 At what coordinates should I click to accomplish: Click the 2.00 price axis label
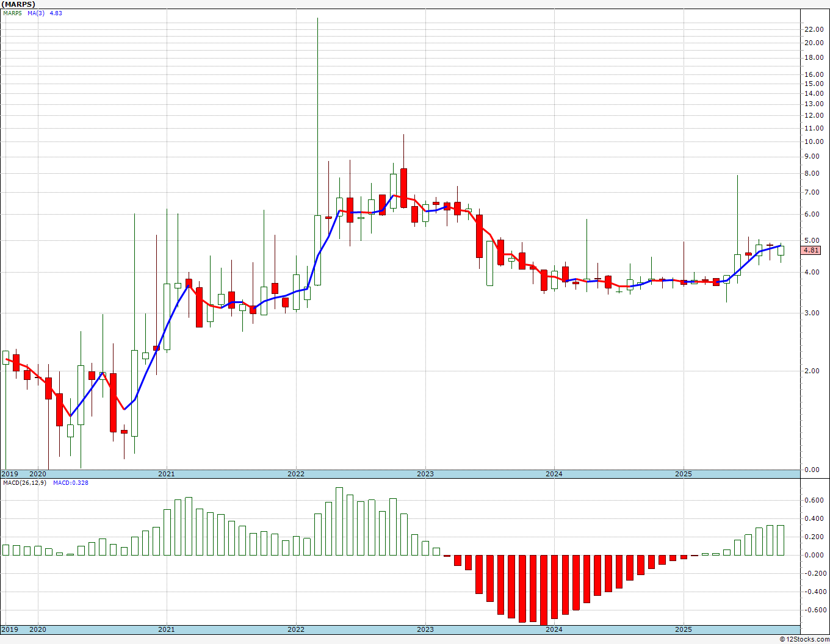pos(812,371)
